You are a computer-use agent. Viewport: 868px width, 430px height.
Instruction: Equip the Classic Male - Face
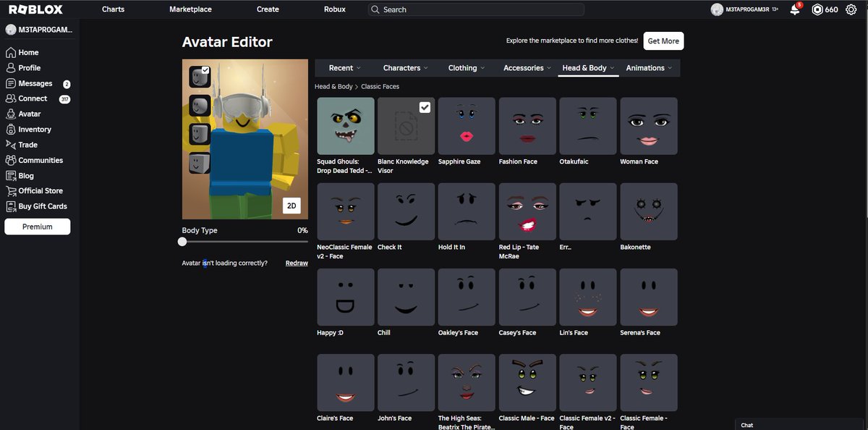point(527,383)
